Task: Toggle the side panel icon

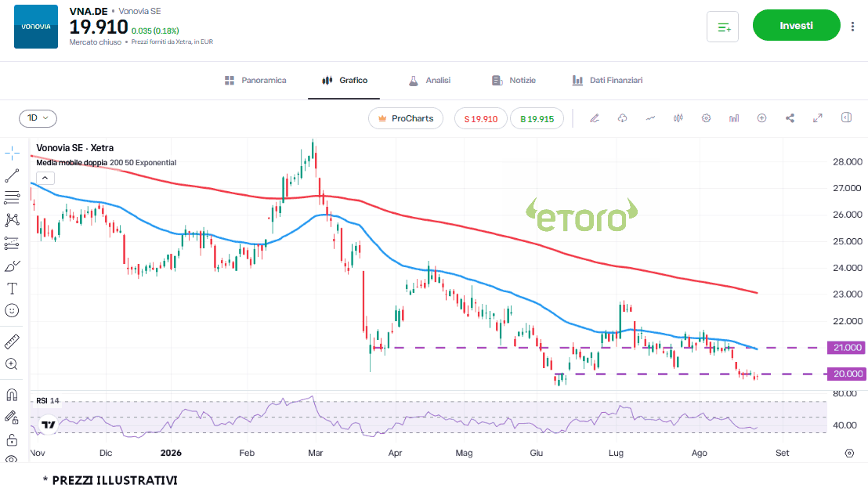Action: point(846,117)
